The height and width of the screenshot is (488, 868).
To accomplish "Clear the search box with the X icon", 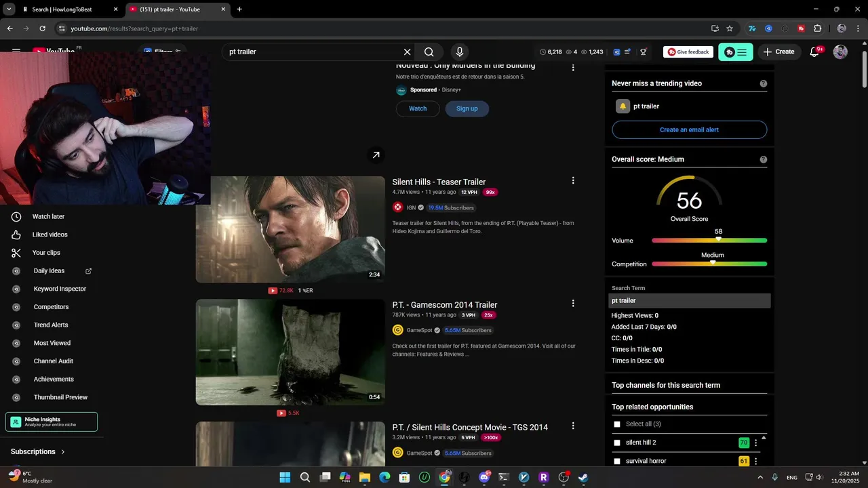I will [x=407, y=52].
